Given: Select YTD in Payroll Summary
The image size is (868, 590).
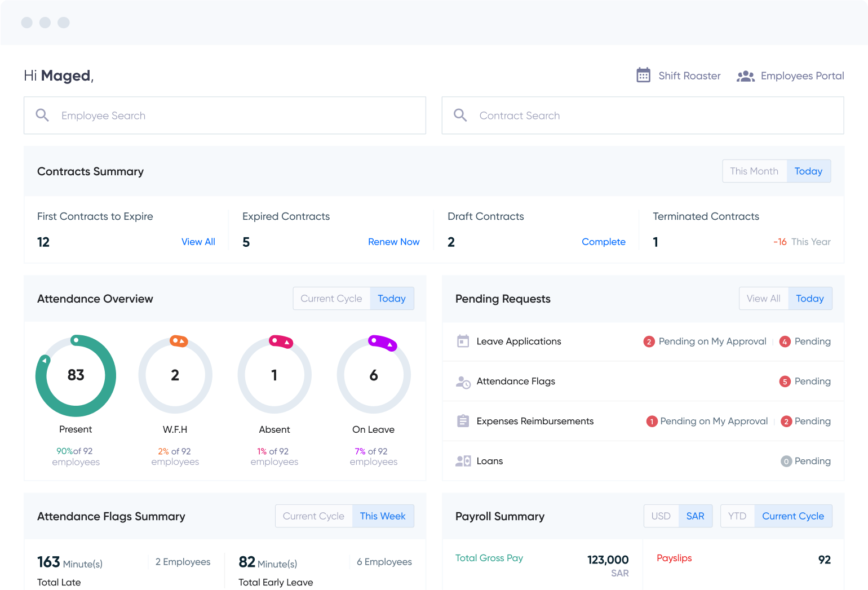Looking at the screenshot, I should [x=737, y=516].
